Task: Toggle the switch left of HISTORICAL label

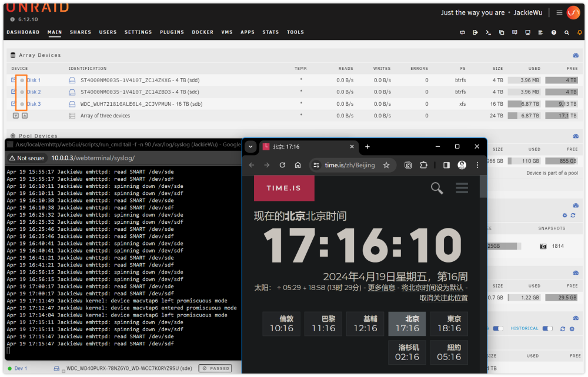Action: (497, 329)
